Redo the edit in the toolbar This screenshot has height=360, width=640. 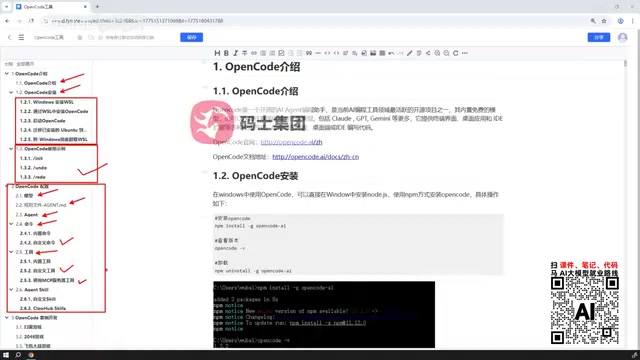tap(400, 53)
